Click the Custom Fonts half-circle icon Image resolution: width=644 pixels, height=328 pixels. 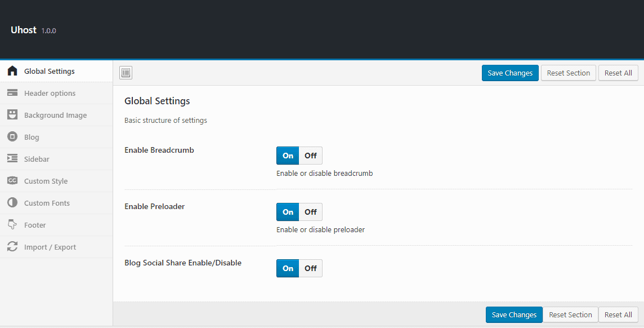point(12,203)
